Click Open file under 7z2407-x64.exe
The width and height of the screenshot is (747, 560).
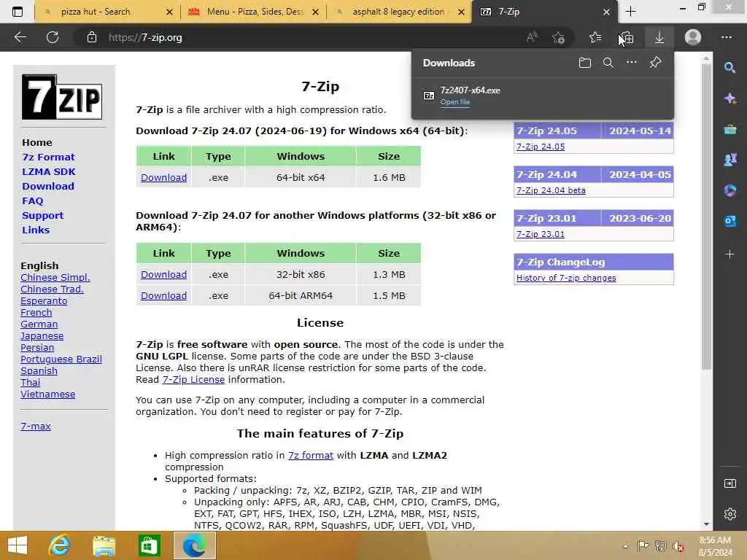(455, 102)
